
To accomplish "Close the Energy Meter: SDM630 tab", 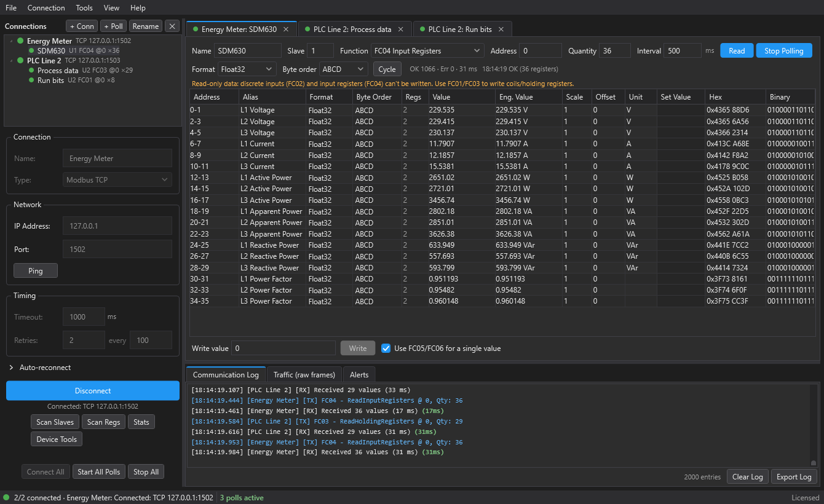I will [286, 30].
